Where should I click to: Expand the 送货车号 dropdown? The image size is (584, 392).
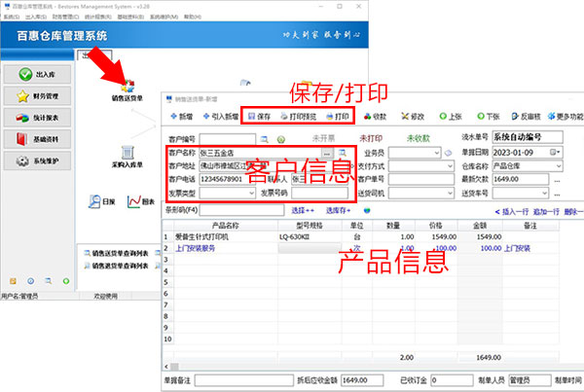(x=544, y=193)
